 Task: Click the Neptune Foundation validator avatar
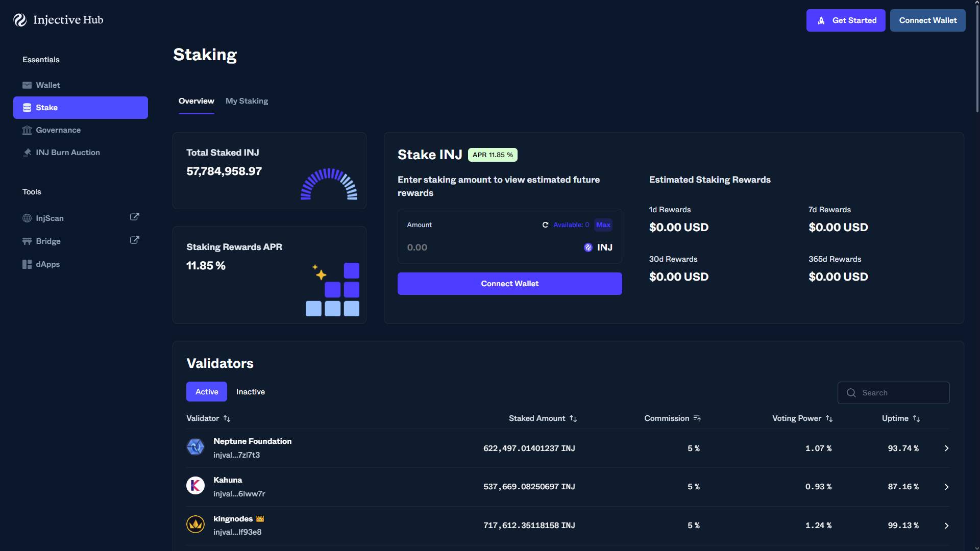[x=195, y=447]
